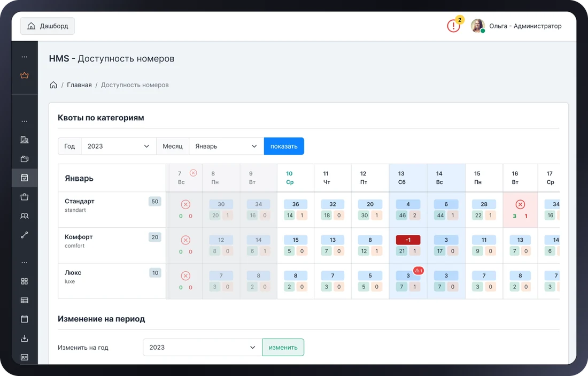Click the показать button
This screenshot has width=588, height=376.
tap(284, 146)
